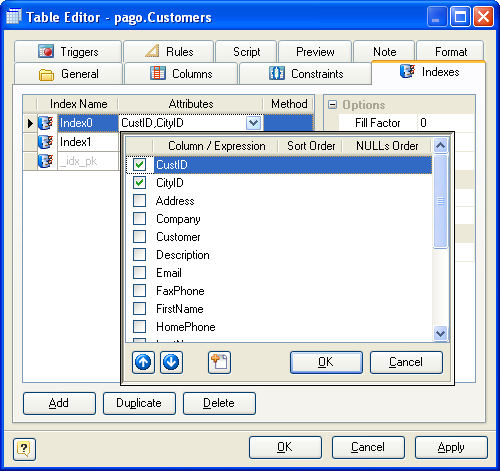Check the Email column checkbox
Screen dimensions: 500x471
[x=139, y=273]
